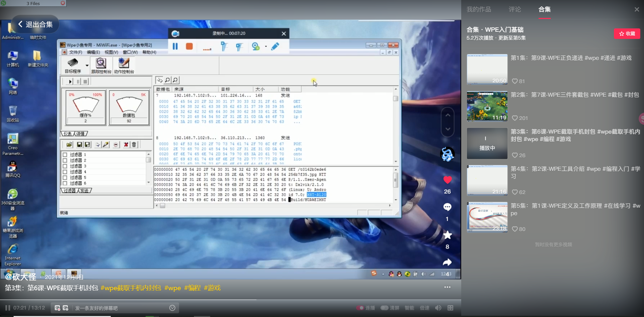The image size is (644, 317).
Task: Click the 来源 column header
Action: click(196, 89)
